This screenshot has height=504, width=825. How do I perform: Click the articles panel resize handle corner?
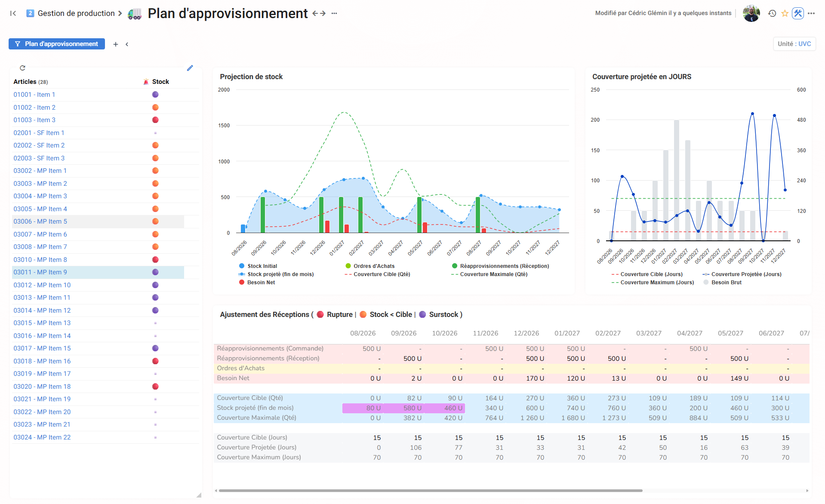(199, 495)
